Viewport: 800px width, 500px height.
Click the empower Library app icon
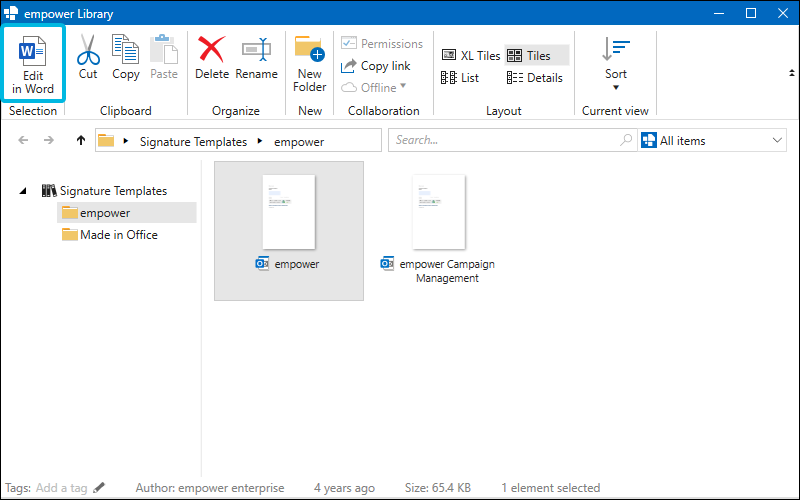pyautogui.click(x=11, y=13)
